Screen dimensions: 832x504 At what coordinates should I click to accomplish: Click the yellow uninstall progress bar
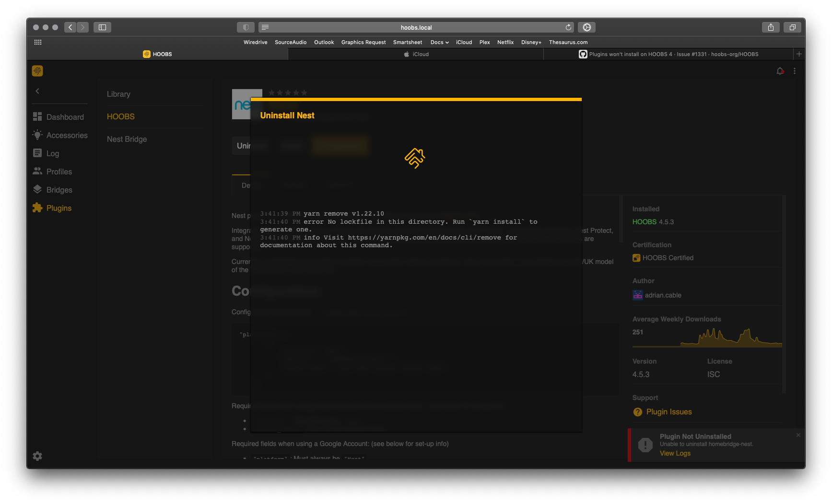pos(416,99)
